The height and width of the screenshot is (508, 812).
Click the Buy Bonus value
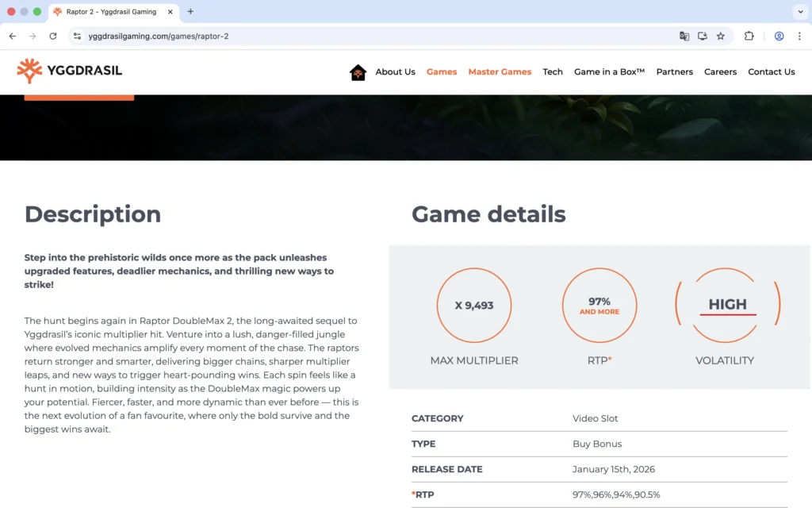(x=597, y=444)
